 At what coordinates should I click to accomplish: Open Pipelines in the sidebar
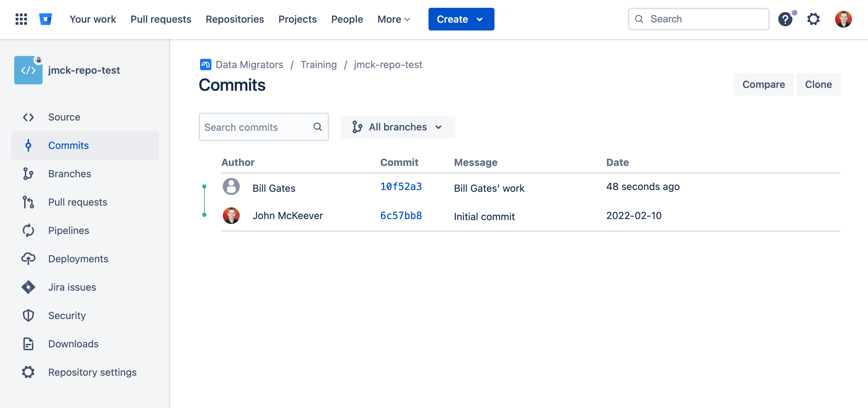coord(68,230)
